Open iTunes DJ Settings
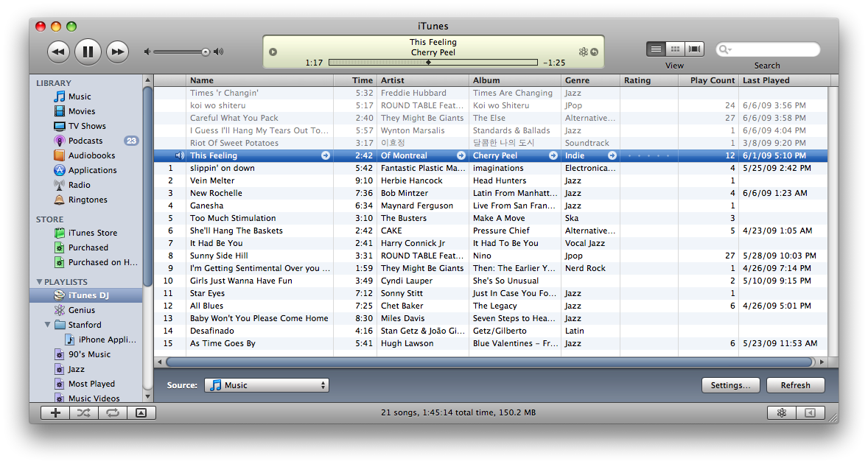 pyautogui.click(x=730, y=385)
